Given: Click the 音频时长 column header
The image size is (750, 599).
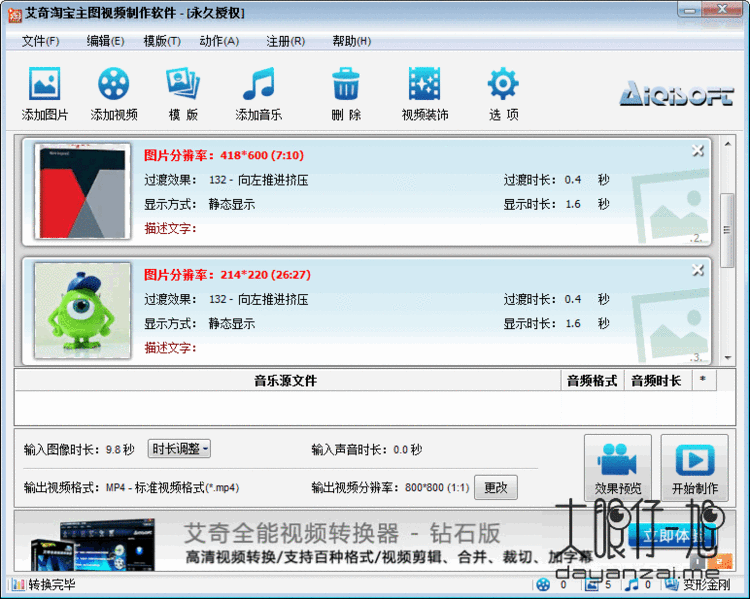Looking at the screenshot, I should pos(656,381).
